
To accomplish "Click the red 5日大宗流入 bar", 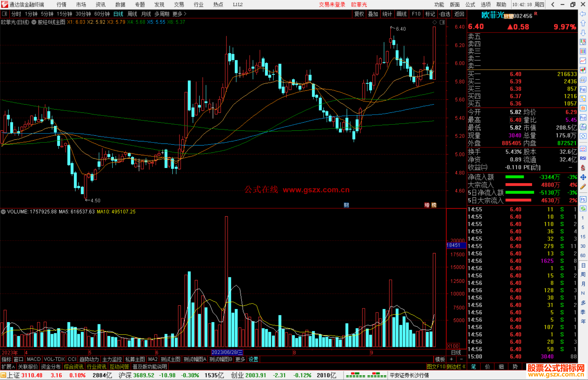I will [518, 200].
